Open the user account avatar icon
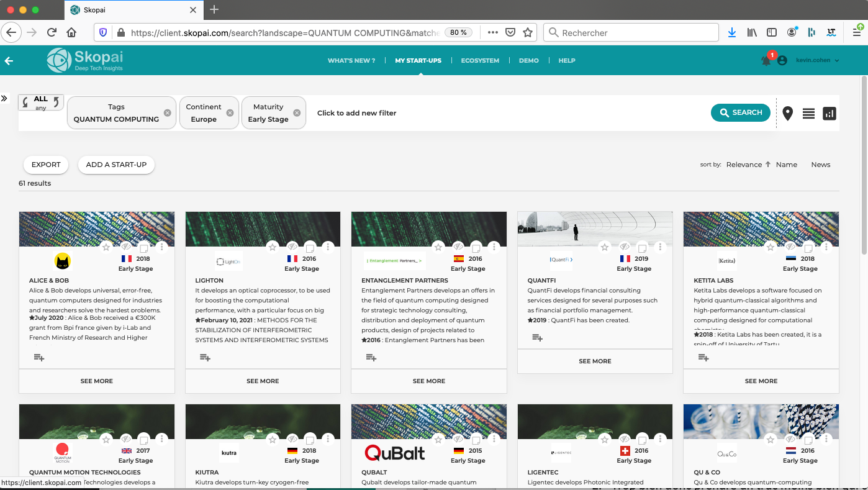 tap(782, 60)
